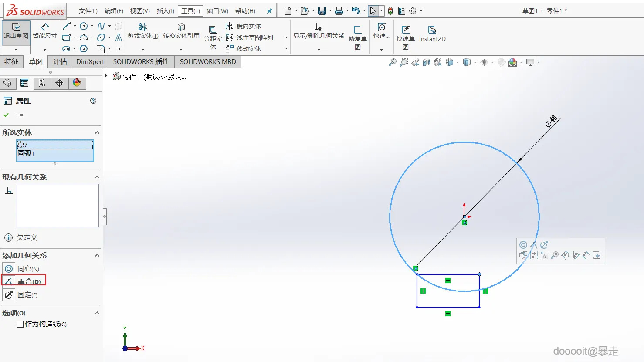Image resolution: width=644 pixels, height=362 pixels.
Task: Collapse the 所选实体 section
Action: click(x=97, y=133)
